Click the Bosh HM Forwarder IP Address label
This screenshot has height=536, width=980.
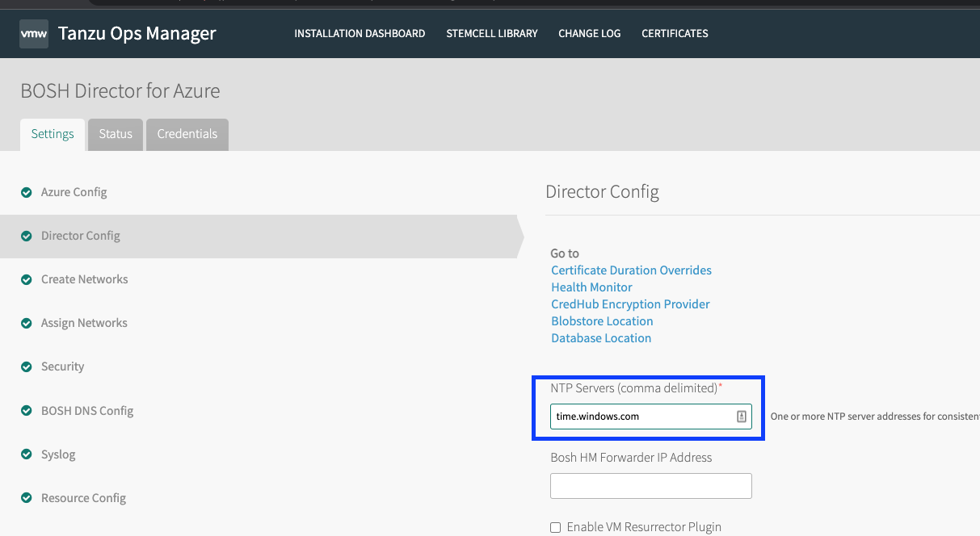tap(632, 458)
